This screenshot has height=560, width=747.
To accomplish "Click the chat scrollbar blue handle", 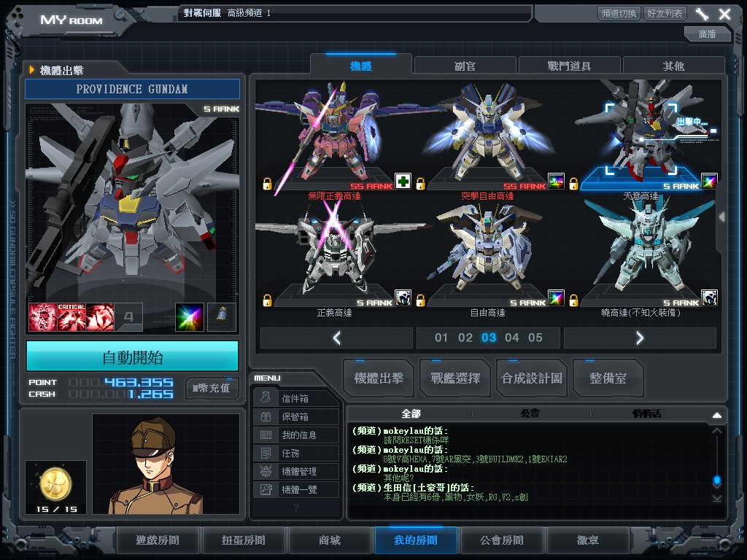I will 716,480.
